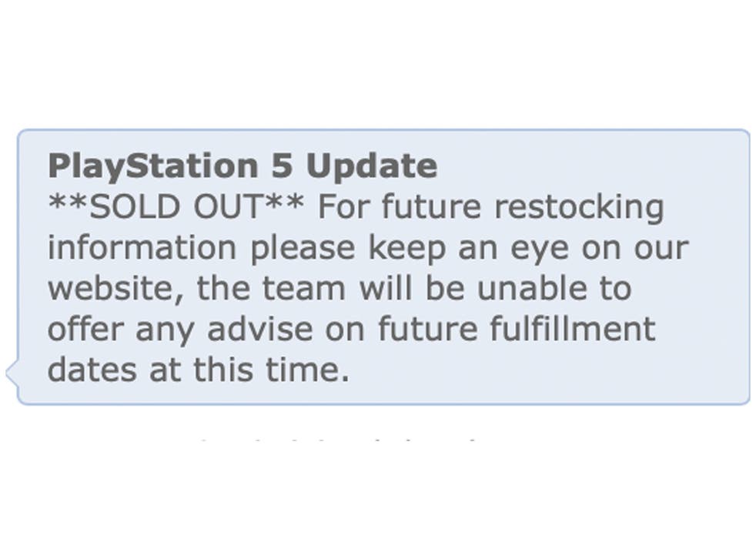Screen dimensions: 756x559
Task: Click the word 'please' in the message
Action: click(x=303, y=249)
